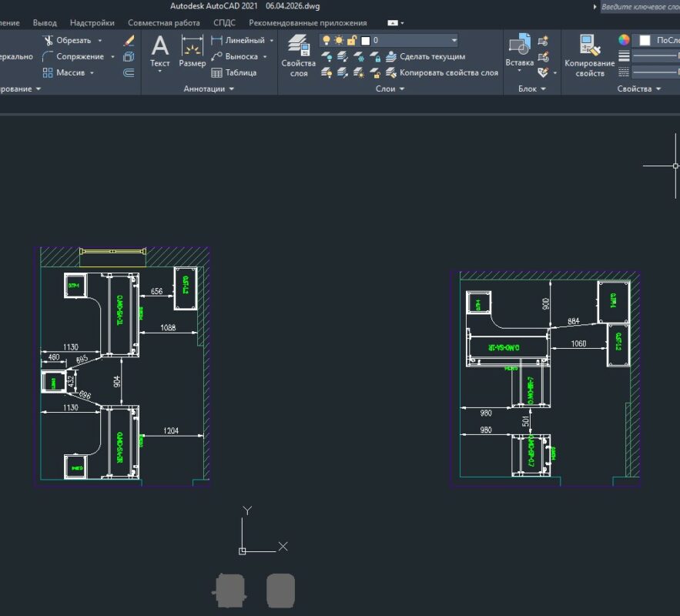Expand the Аннотации panel
Screen dimensions: 680x616
pyautogui.click(x=209, y=89)
